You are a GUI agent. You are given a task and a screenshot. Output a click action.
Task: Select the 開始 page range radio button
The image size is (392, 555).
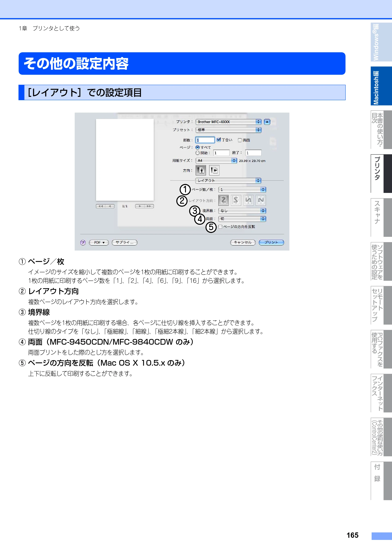198,153
